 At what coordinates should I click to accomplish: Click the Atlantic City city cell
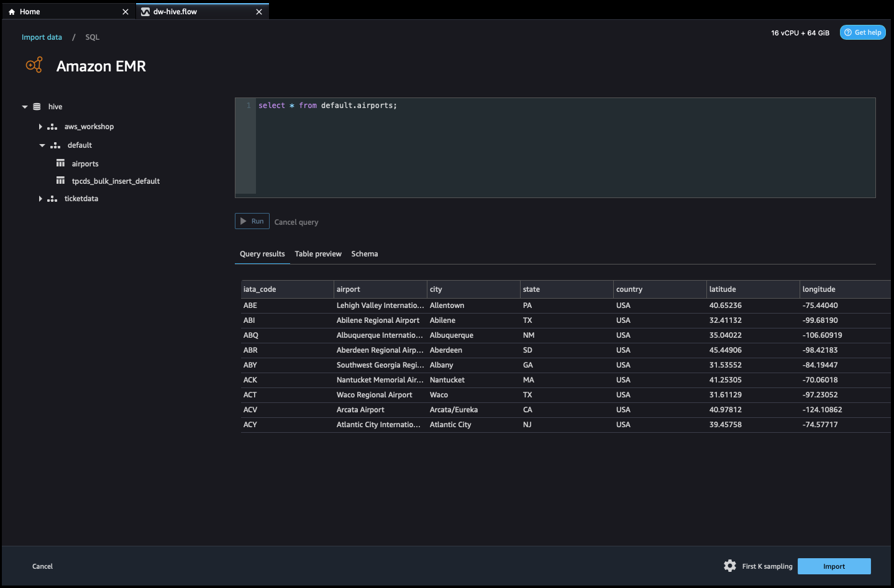[x=474, y=425]
